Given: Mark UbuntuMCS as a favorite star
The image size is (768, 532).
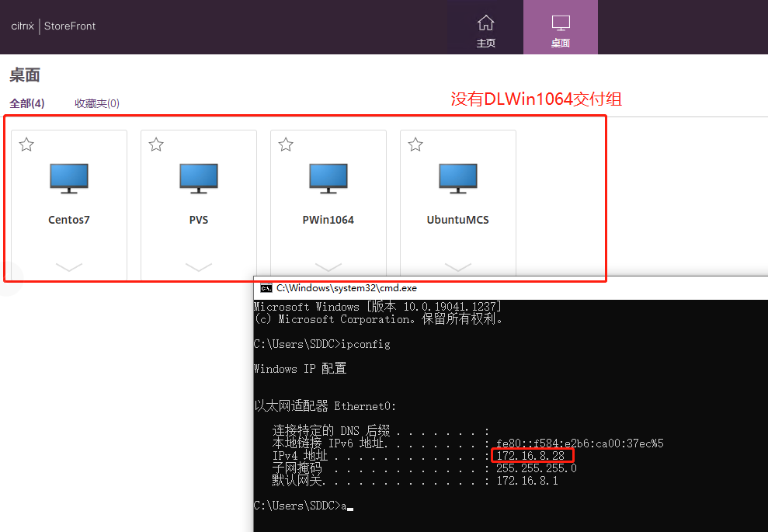Looking at the screenshot, I should tap(415, 144).
